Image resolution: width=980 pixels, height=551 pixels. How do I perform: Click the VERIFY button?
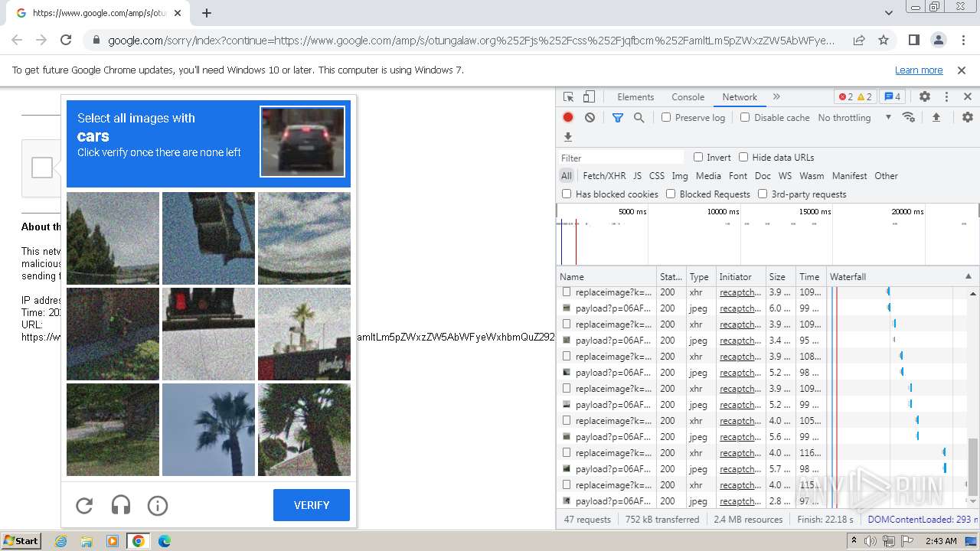(312, 505)
